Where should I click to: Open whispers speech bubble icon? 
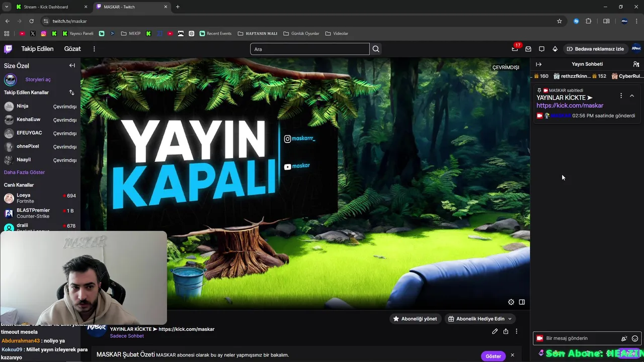pyautogui.click(x=541, y=49)
